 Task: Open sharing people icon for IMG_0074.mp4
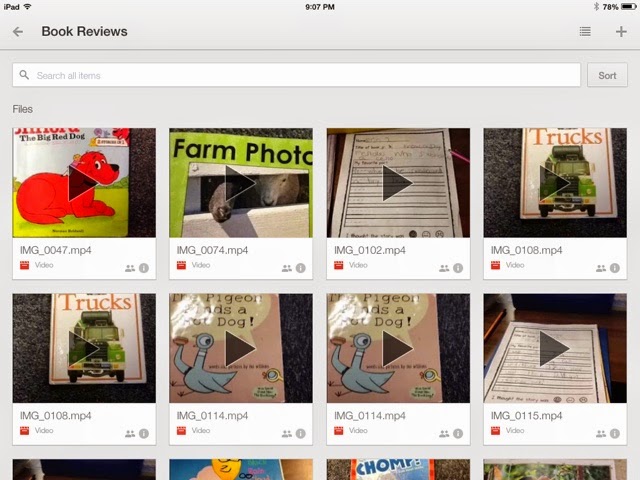(287, 268)
